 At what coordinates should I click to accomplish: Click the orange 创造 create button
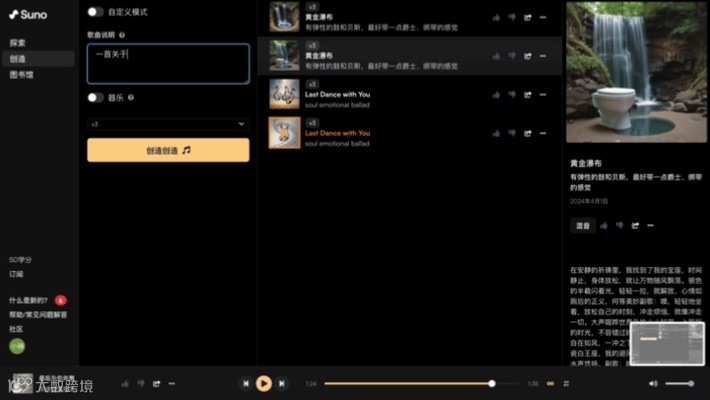coord(168,150)
